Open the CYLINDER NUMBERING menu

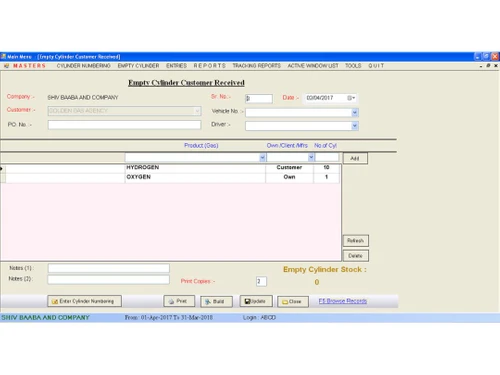tap(83, 66)
